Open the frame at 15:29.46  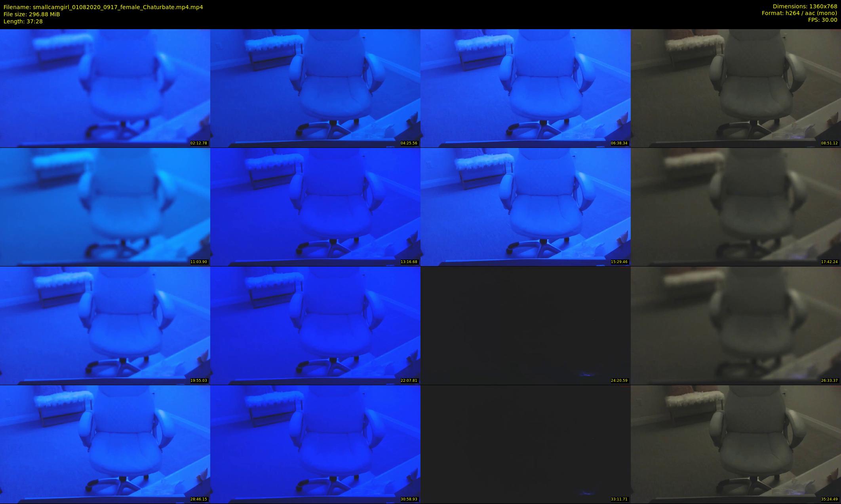[x=525, y=207]
